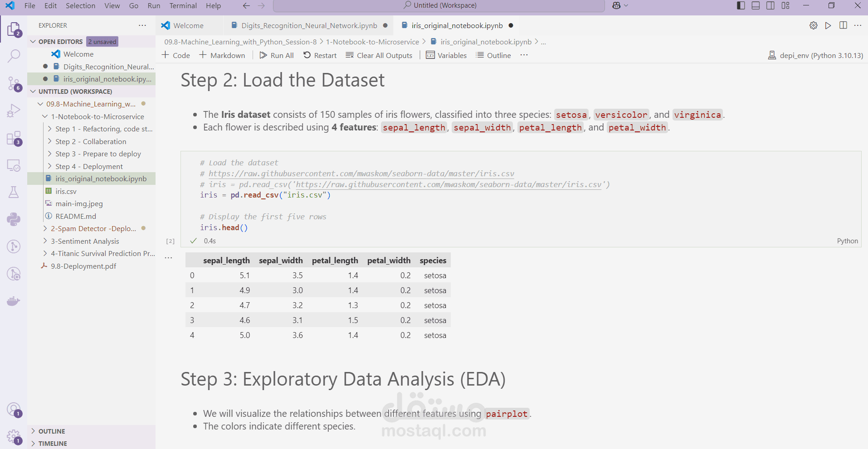Open the Remote Explorer icon
This screenshot has height=449, width=868.
click(x=14, y=165)
